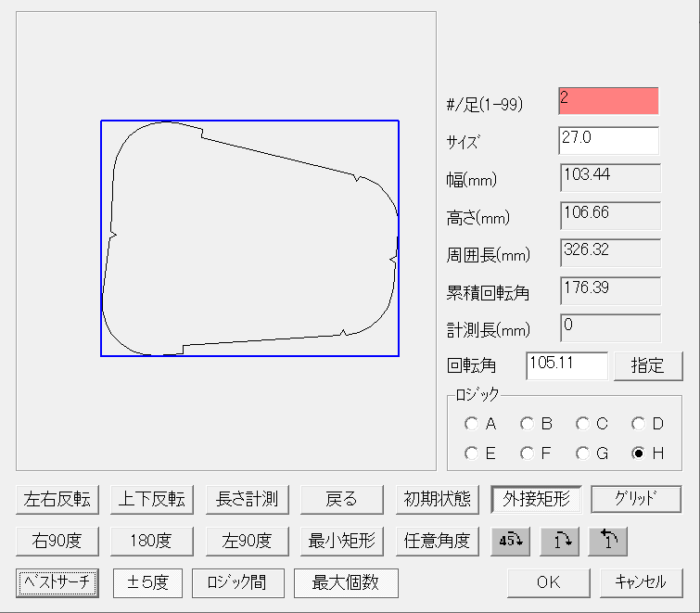The width and height of the screenshot is (700, 613).
Task: Run the ベストサーチ best search button
Action: pyautogui.click(x=57, y=582)
